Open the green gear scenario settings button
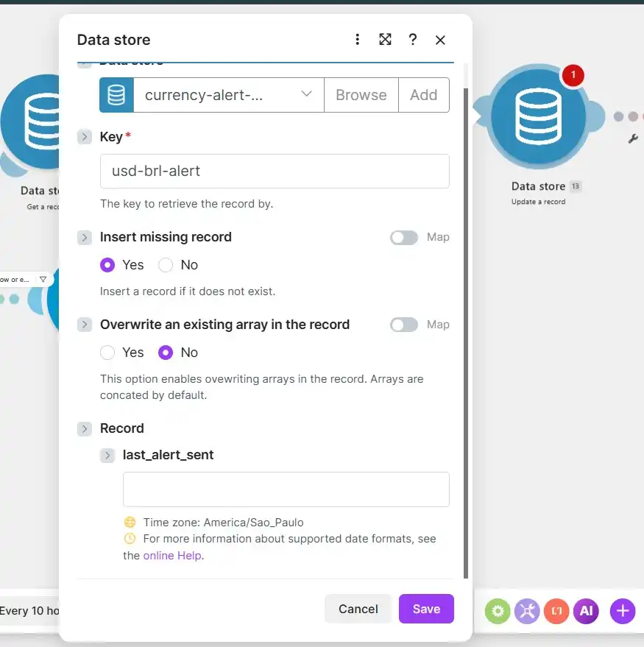644x647 pixels. pyautogui.click(x=498, y=611)
